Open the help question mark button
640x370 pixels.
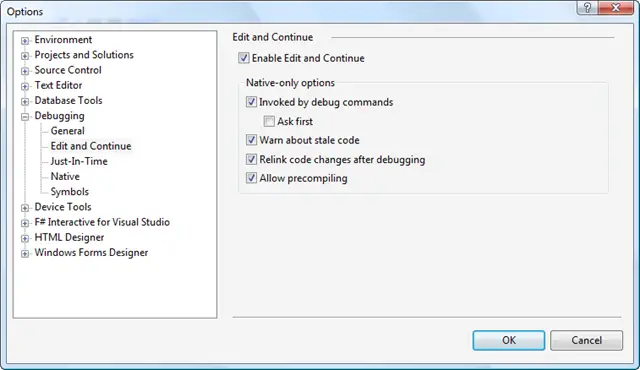point(587,8)
